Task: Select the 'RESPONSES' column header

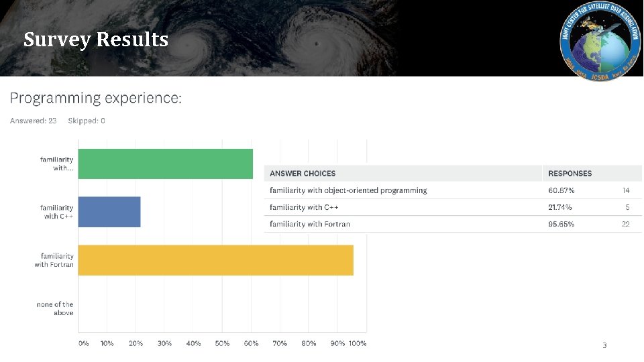Action: [570, 174]
